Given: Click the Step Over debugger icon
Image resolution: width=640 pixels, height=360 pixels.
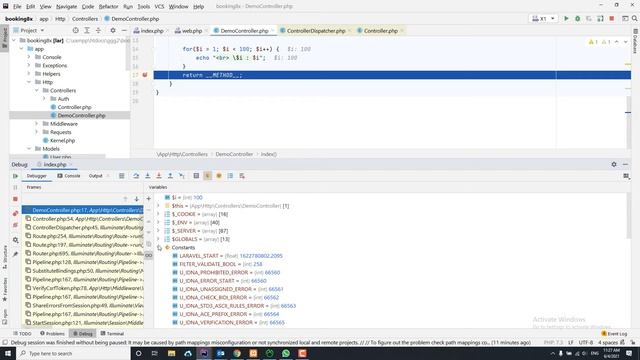Looking at the screenshot, I should tap(136, 176).
